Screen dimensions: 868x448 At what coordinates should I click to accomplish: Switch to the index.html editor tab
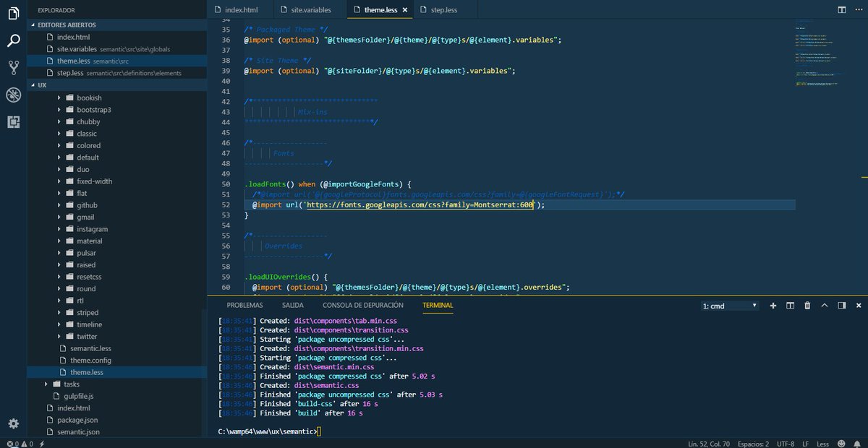[242, 10]
